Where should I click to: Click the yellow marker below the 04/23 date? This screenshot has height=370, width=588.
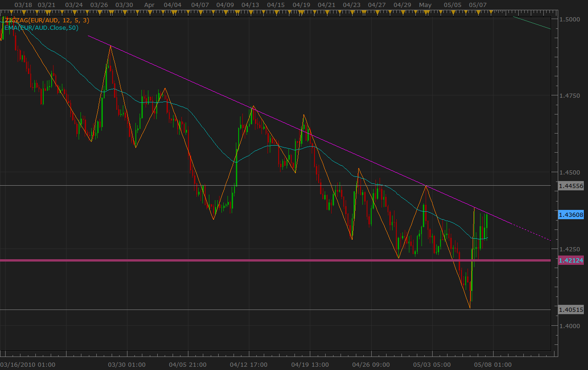coord(351,11)
